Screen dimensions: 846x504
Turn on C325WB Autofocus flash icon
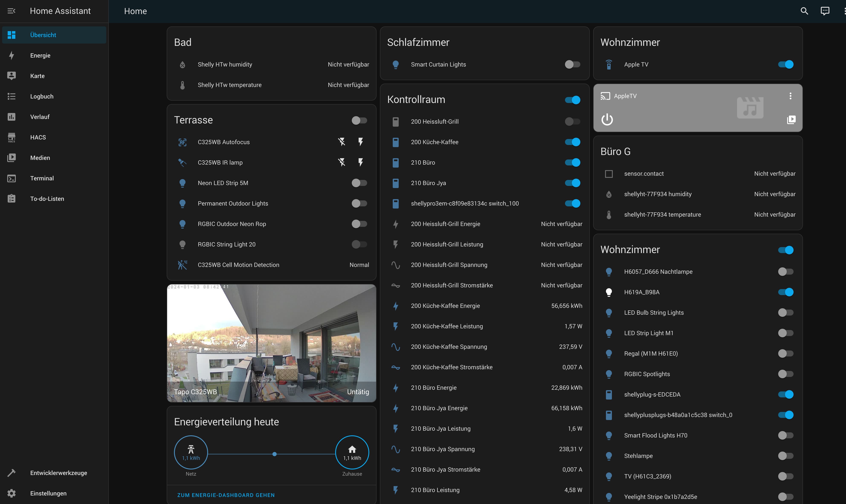[x=361, y=142]
